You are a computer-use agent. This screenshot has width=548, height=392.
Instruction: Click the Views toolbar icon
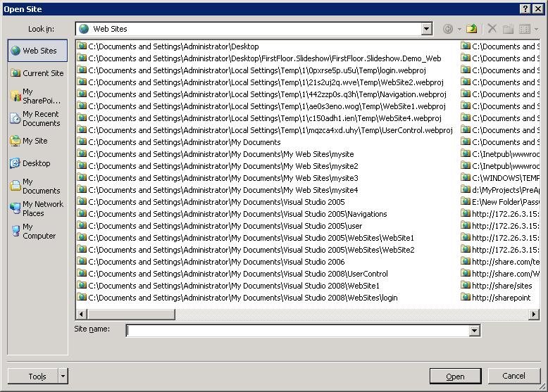tap(525, 29)
